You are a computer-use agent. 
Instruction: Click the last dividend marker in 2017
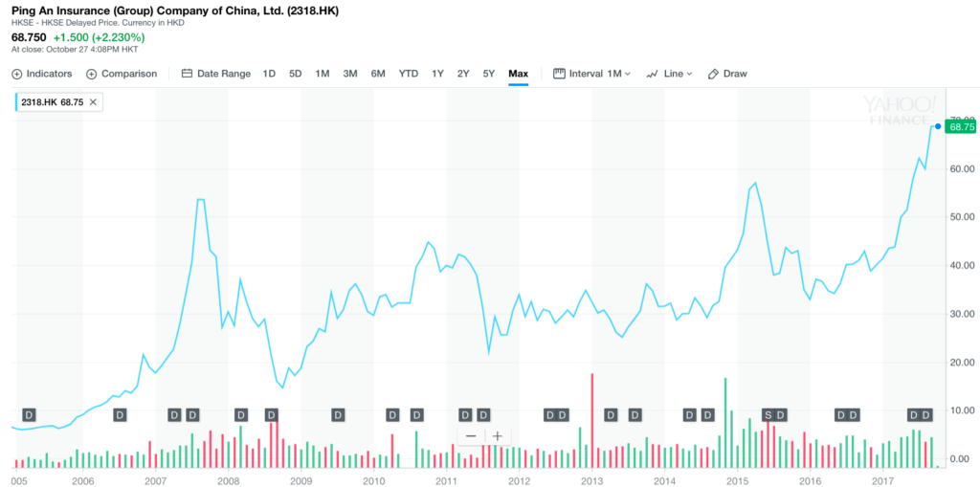point(926,414)
